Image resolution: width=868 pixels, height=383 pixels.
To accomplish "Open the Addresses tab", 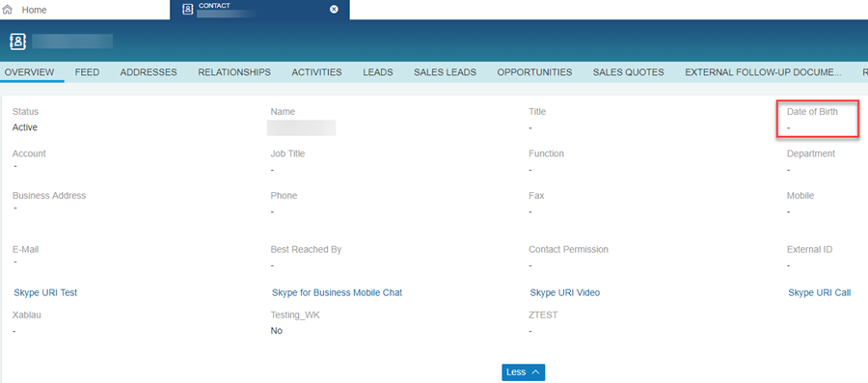I will point(149,72).
